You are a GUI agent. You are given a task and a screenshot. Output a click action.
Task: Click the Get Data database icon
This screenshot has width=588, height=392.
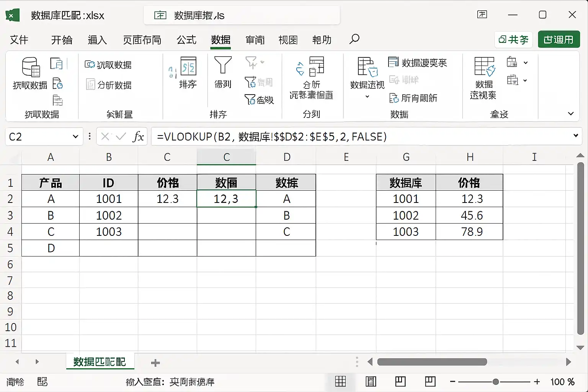(x=31, y=67)
